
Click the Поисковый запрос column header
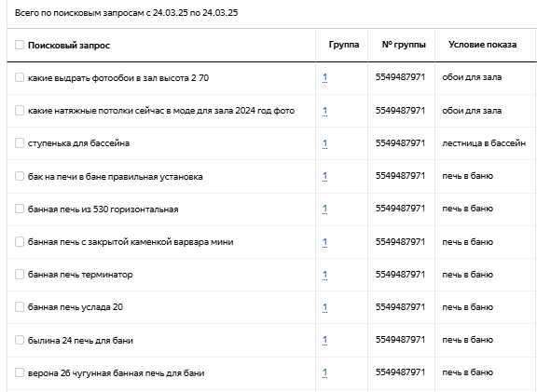click(69, 45)
